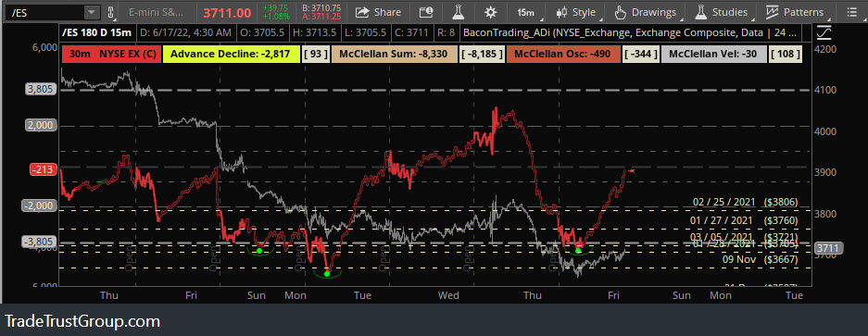
Task: Open the Studies menu
Action: coord(722,12)
